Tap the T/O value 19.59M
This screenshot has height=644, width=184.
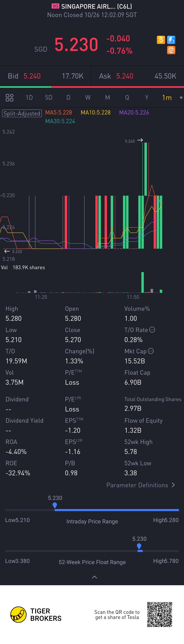click(x=17, y=361)
